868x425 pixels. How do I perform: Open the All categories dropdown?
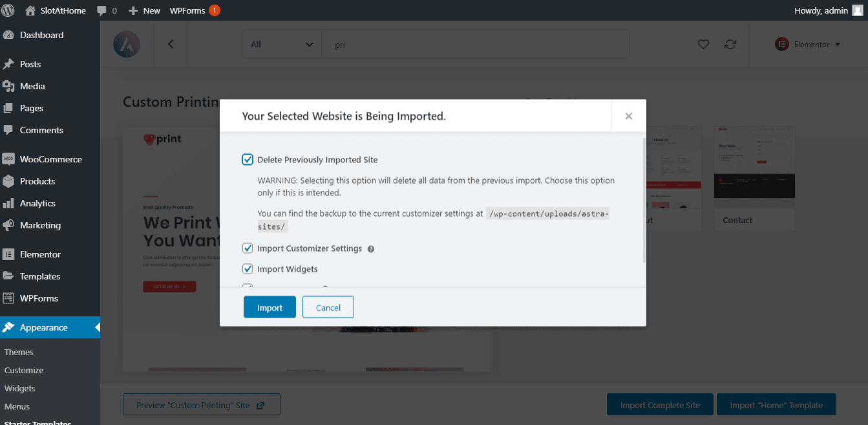point(282,45)
